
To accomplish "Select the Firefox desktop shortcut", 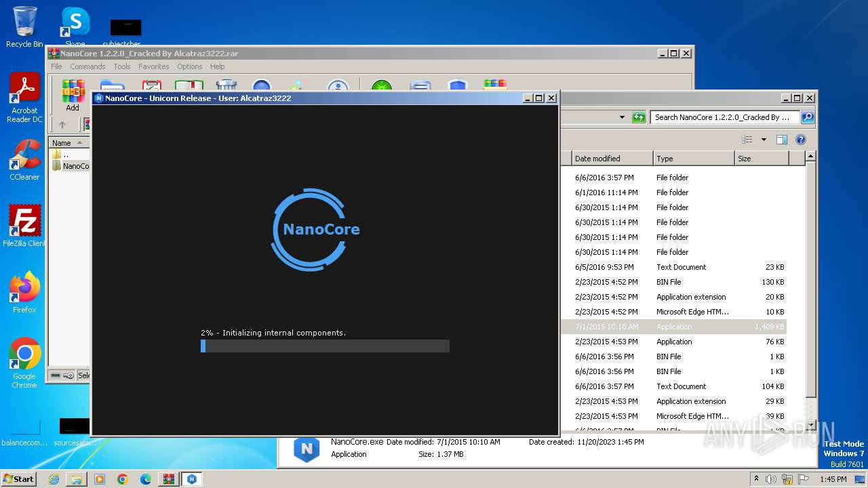I will pos(24,293).
